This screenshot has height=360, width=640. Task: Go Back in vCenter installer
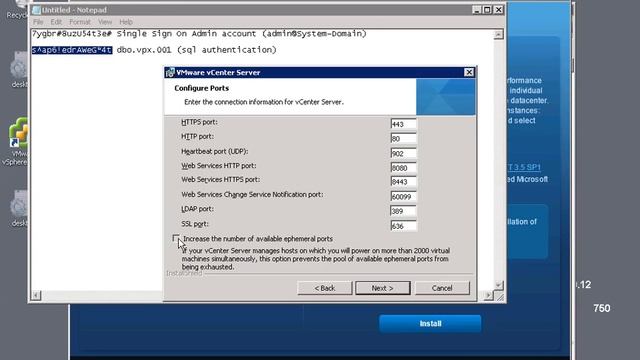point(324,288)
